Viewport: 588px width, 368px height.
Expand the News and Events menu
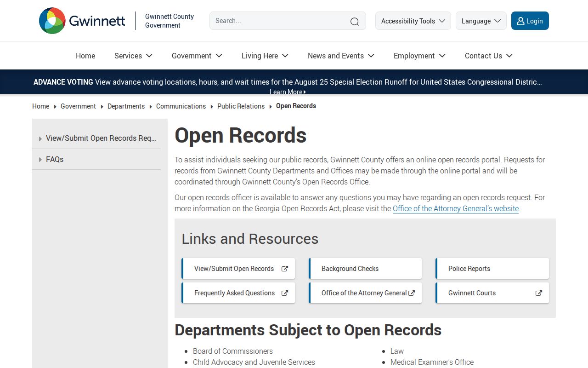click(341, 56)
